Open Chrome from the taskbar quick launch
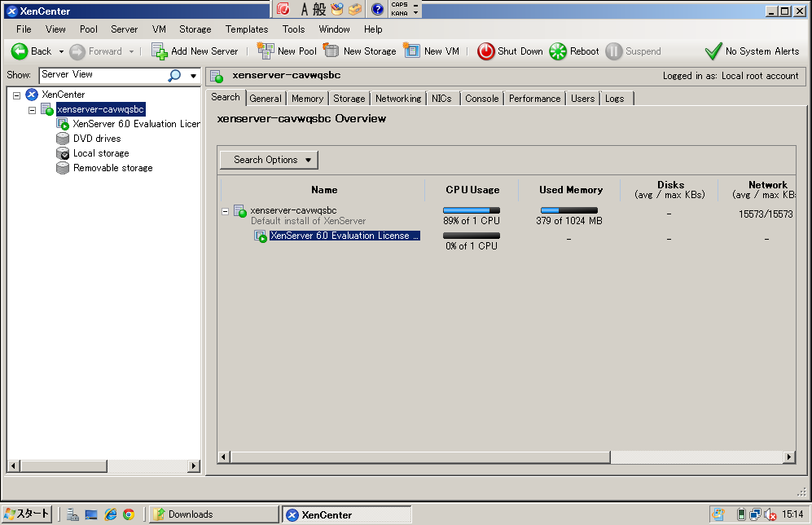 tap(129, 514)
